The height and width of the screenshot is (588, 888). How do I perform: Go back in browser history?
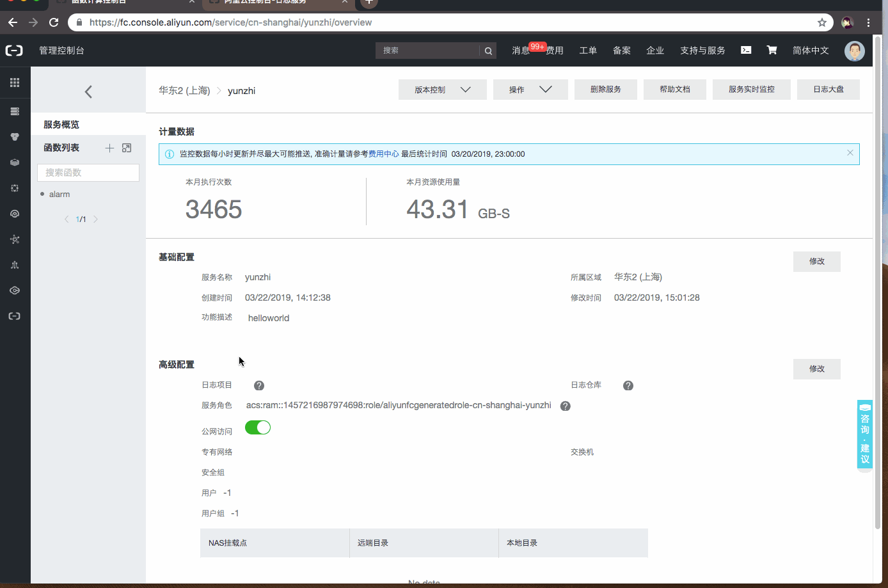[13, 22]
